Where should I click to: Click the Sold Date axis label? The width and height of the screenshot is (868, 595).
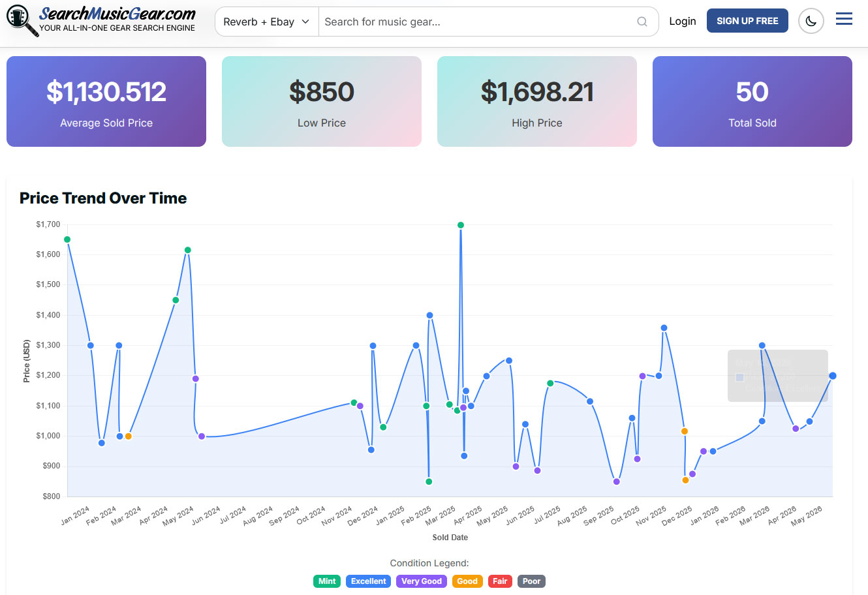[x=450, y=538]
